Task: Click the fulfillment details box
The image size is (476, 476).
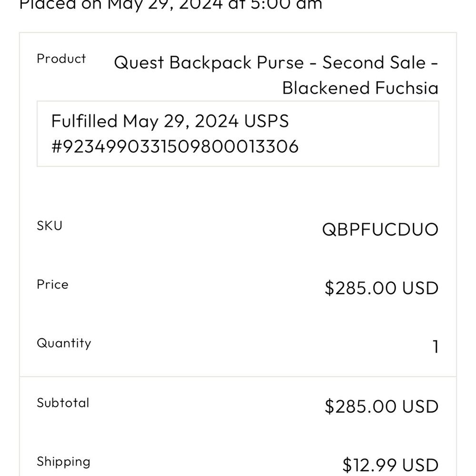Action: (238, 134)
